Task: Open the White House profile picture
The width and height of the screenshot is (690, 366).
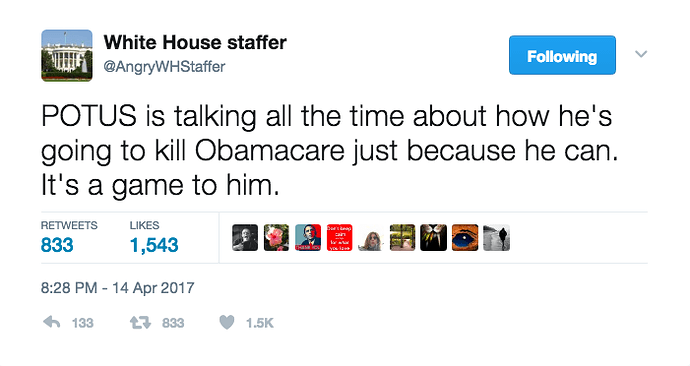Action: (x=67, y=55)
